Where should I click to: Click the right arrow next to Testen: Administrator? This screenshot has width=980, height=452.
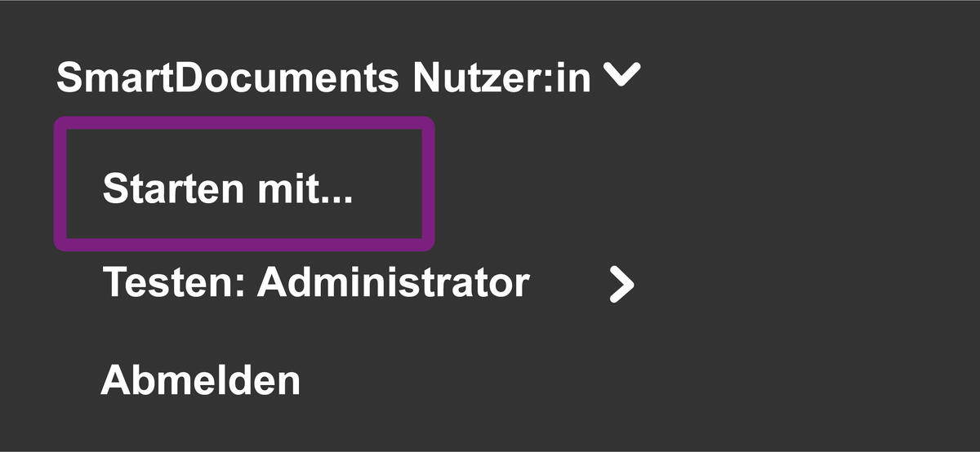(x=621, y=285)
